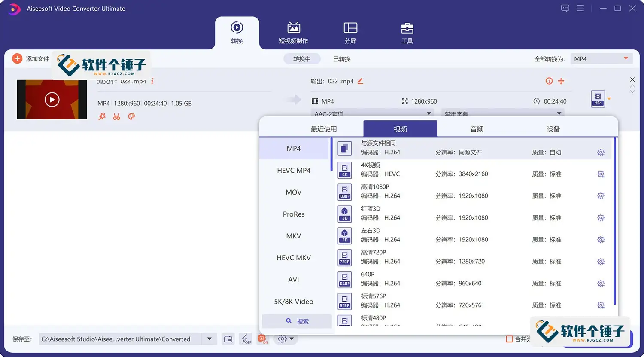This screenshot has width=644, height=357.
Task: Toggle the lightning OFF acceleration switch
Action: pos(246,339)
